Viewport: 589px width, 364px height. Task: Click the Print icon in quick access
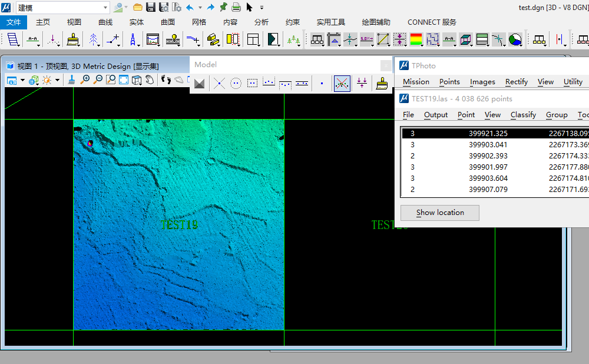click(x=236, y=8)
